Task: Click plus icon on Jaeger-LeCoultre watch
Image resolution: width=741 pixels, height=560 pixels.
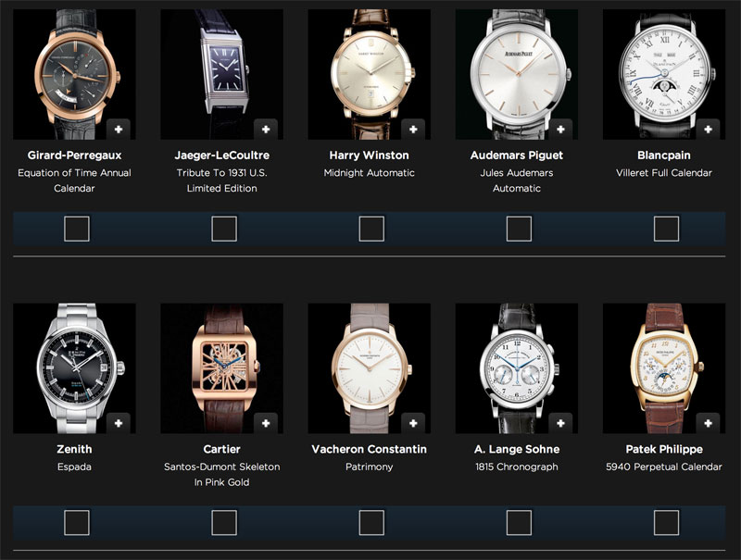Action: tap(266, 130)
